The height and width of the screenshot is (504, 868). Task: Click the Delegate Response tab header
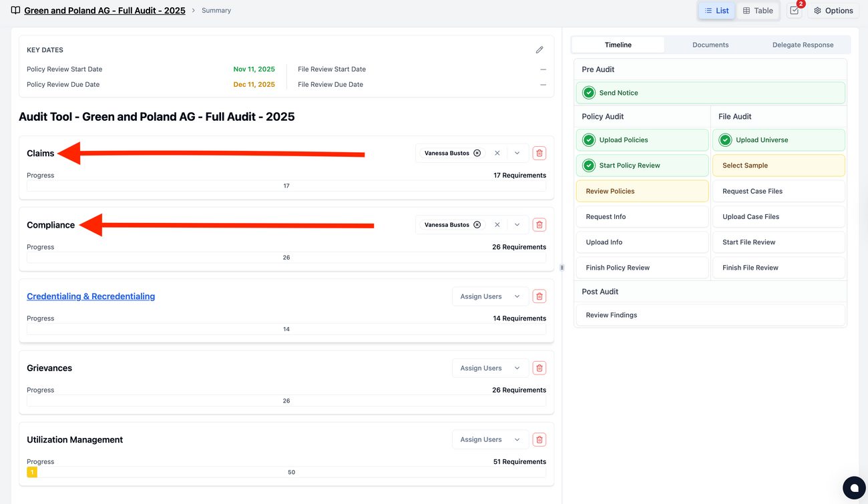pos(802,44)
